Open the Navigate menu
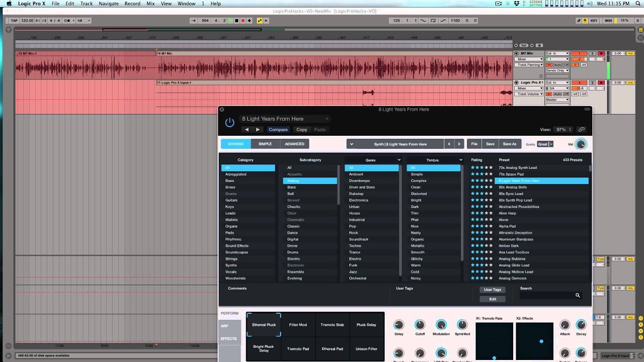The height and width of the screenshot is (362, 644). 109,4
